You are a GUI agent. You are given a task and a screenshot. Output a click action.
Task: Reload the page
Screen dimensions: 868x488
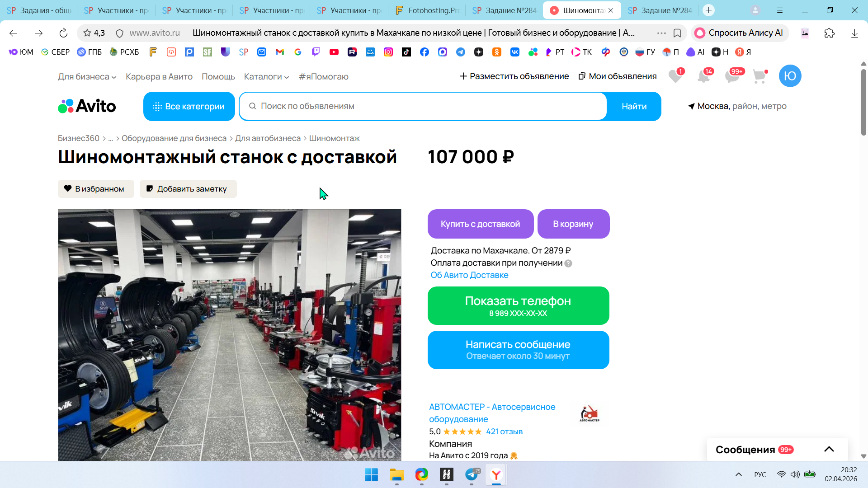click(63, 33)
